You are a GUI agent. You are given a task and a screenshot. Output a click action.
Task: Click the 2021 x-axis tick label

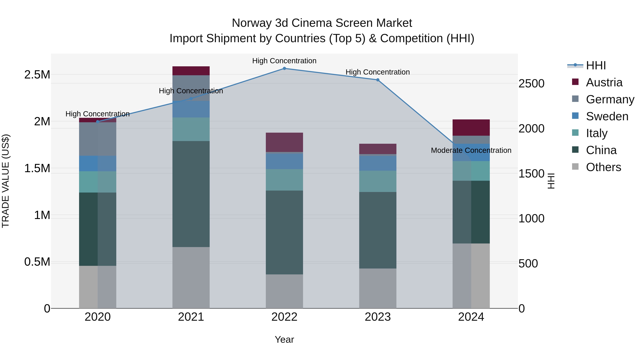tap(191, 317)
